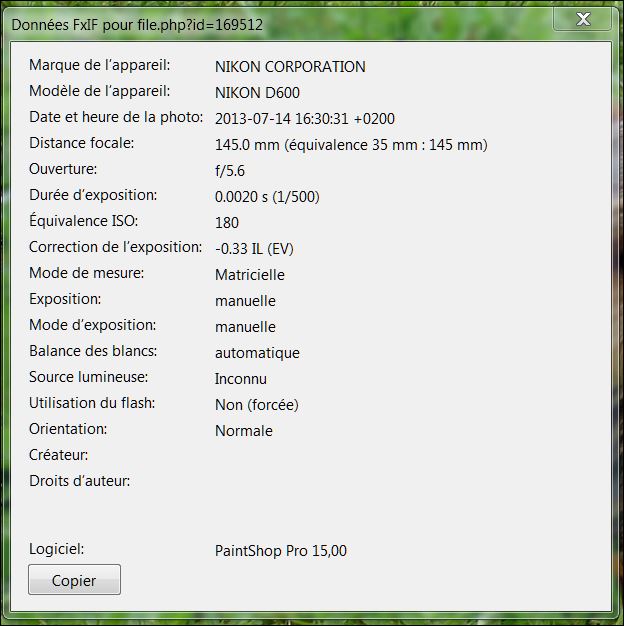Select the 'NIKON D600' model value
The height and width of the screenshot is (626, 624).
click(x=258, y=93)
